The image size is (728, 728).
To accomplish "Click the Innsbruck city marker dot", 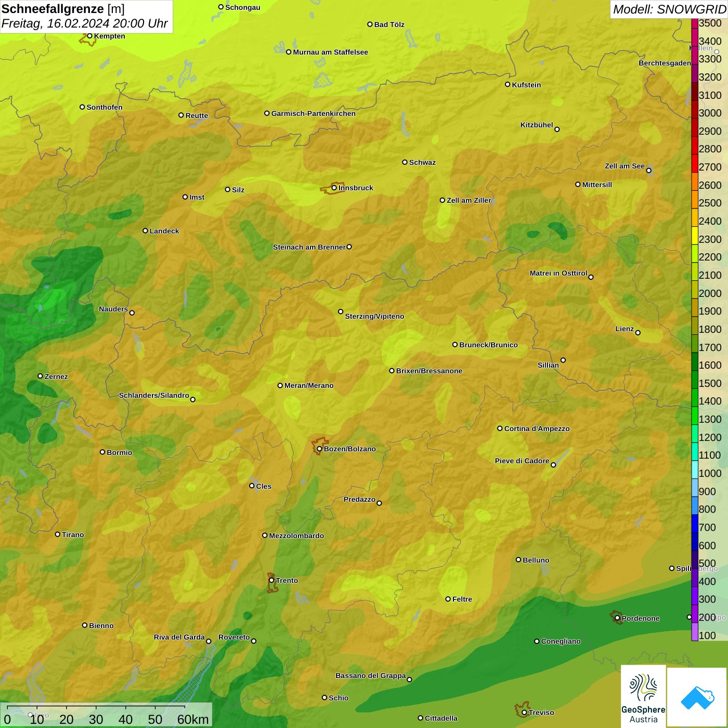I will coord(334,188).
